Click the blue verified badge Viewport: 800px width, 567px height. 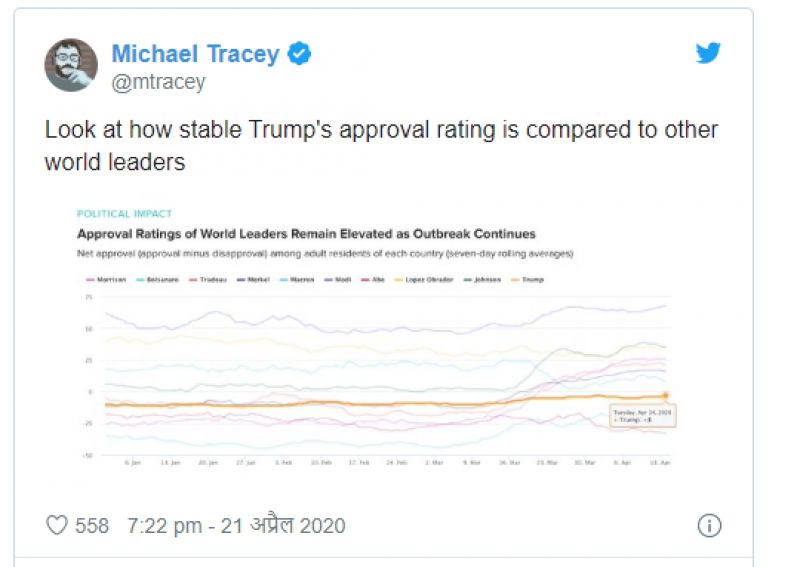[x=300, y=54]
